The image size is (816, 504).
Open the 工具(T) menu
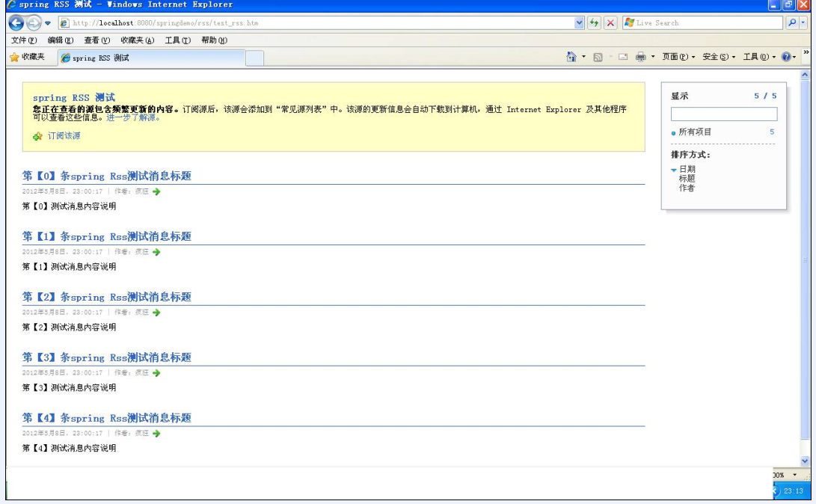(177, 40)
